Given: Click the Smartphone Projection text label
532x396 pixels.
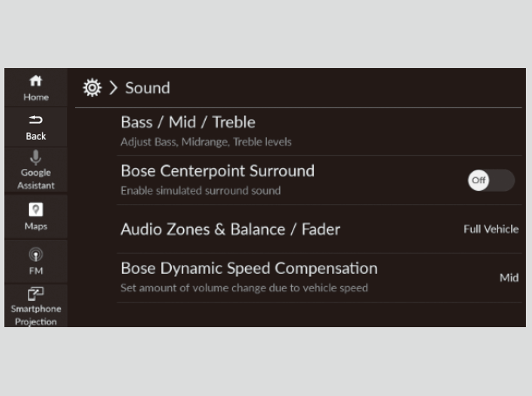Looking at the screenshot, I should click(35, 315).
